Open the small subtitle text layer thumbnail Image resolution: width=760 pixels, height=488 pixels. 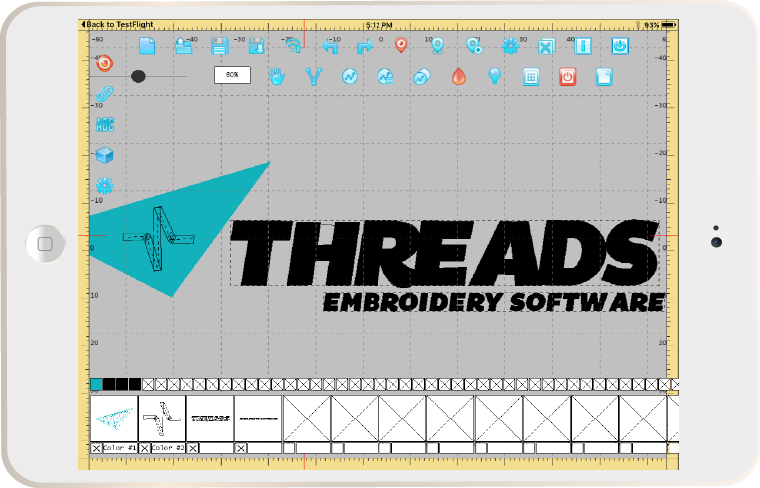click(x=258, y=418)
